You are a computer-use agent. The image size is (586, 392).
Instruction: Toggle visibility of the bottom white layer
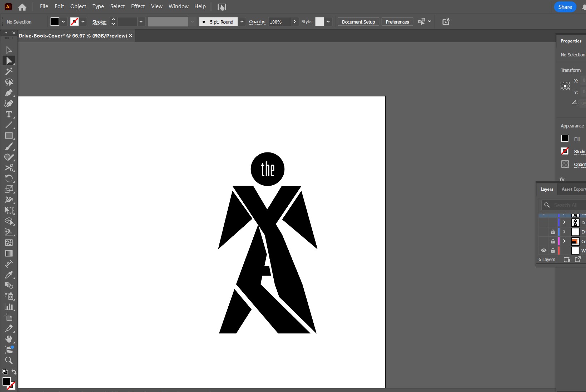pos(543,250)
